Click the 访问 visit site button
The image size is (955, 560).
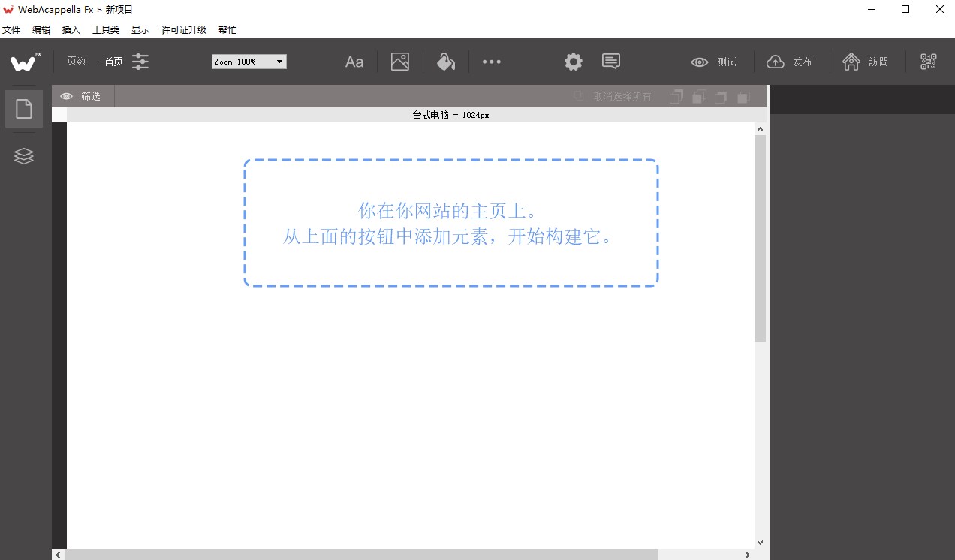tap(867, 62)
